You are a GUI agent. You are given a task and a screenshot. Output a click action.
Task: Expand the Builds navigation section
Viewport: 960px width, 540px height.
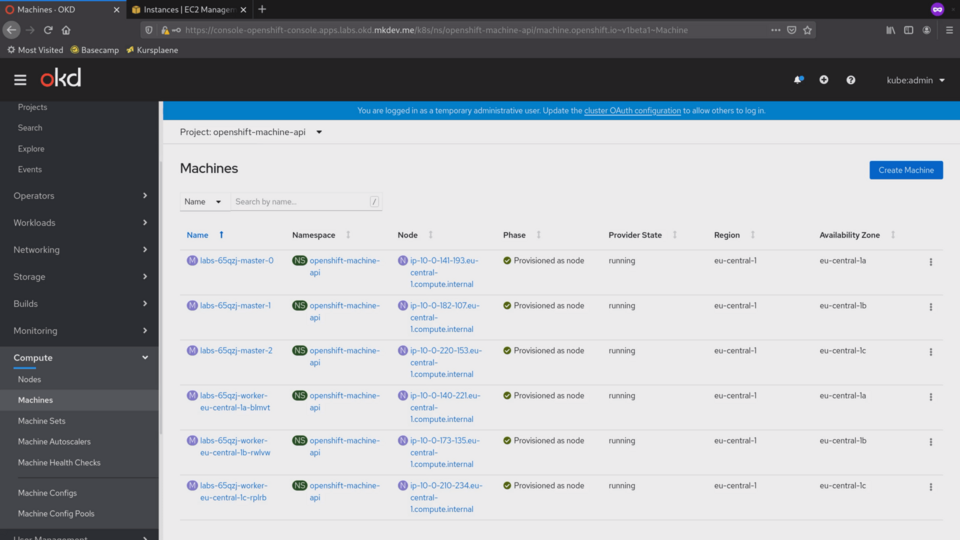click(80, 304)
